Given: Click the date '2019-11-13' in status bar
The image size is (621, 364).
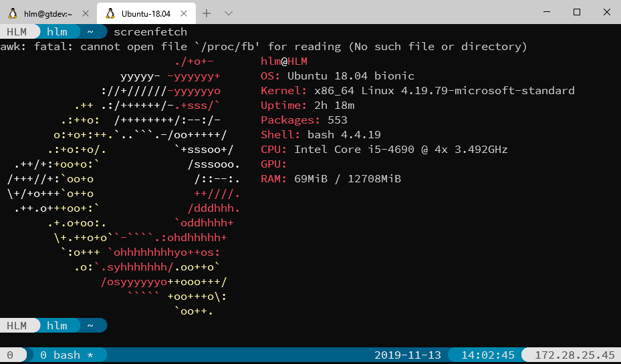Looking at the screenshot, I should 408,355.
